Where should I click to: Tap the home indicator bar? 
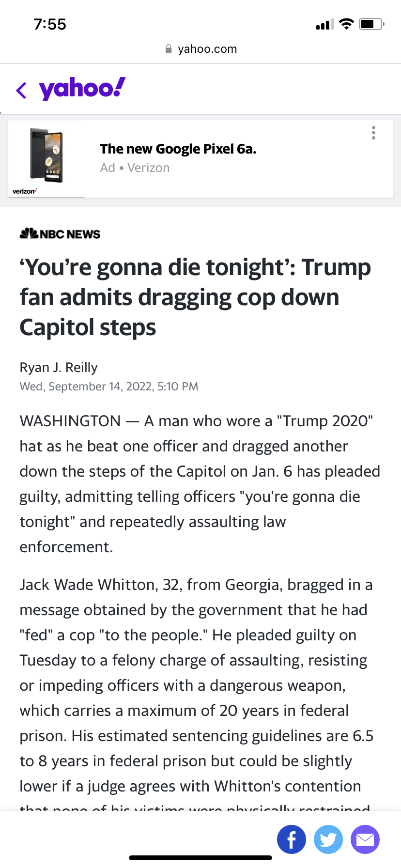pyautogui.click(x=200, y=858)
